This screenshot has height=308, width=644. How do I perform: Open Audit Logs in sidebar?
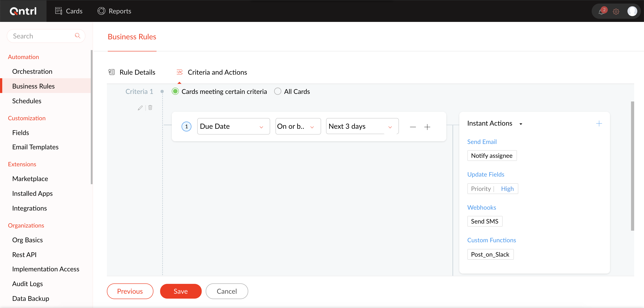28,283
